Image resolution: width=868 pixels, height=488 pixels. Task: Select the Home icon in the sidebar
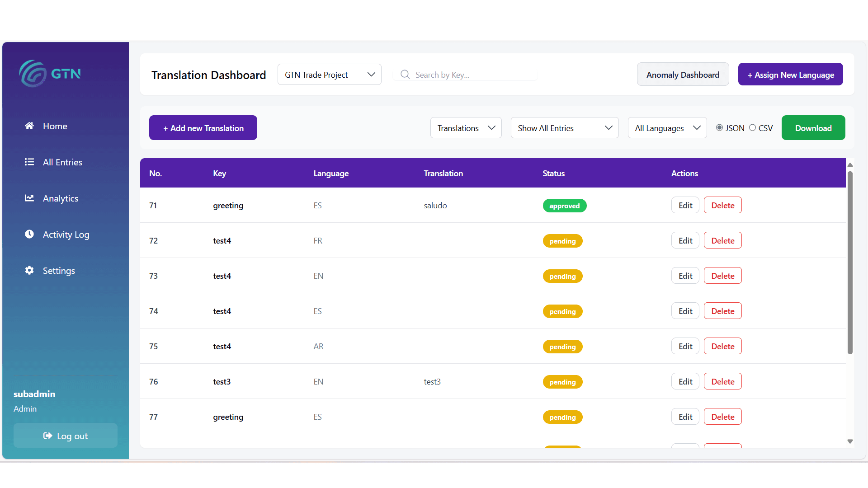(x=29, y=126)
